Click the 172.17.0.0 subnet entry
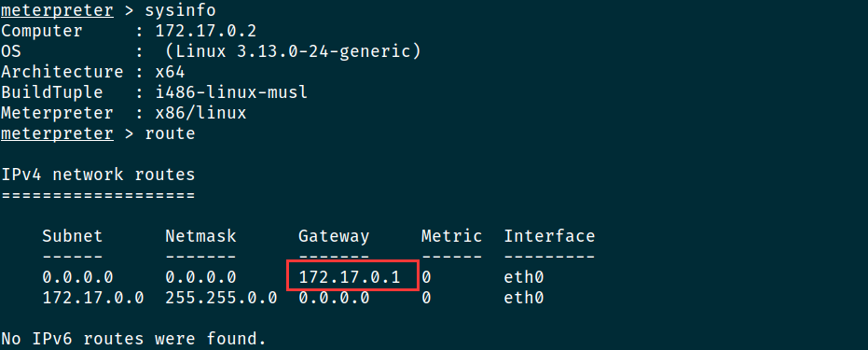This screenshot has width=868, height=350. point(93,298)
